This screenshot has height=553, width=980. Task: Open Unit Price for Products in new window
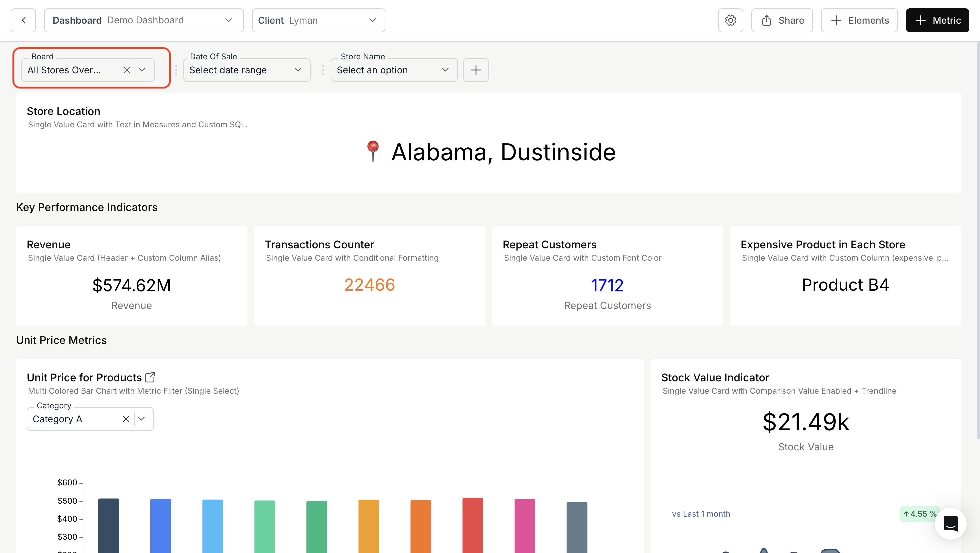150,377
